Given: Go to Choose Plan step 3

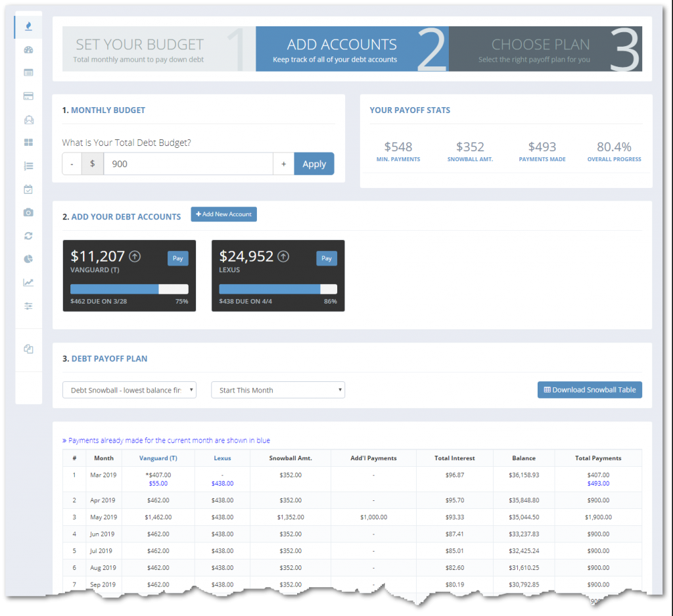Looking at the screenshot, I should 545,49.
